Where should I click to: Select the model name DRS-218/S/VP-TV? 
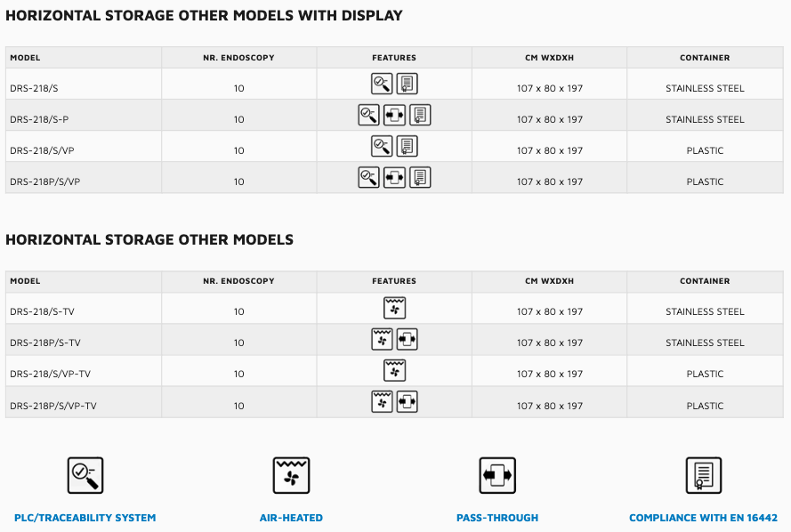[x=50, y=375]
